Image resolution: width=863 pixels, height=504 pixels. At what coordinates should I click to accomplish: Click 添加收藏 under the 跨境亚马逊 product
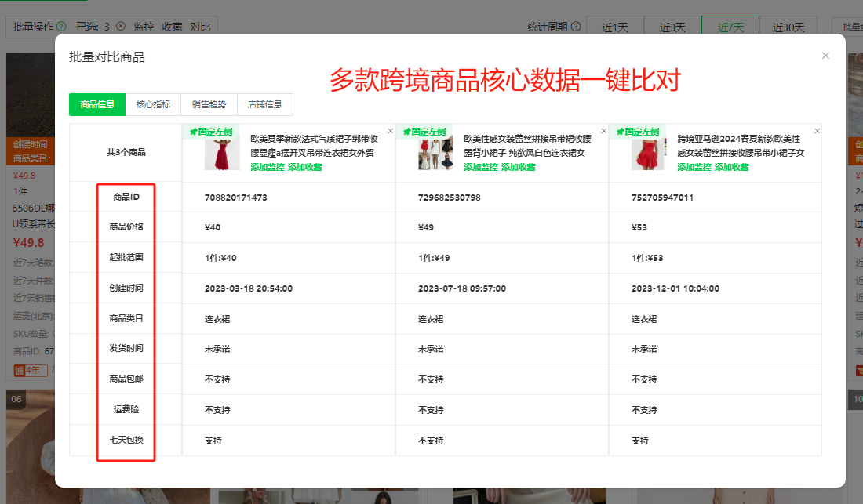(x=731, y=167)
